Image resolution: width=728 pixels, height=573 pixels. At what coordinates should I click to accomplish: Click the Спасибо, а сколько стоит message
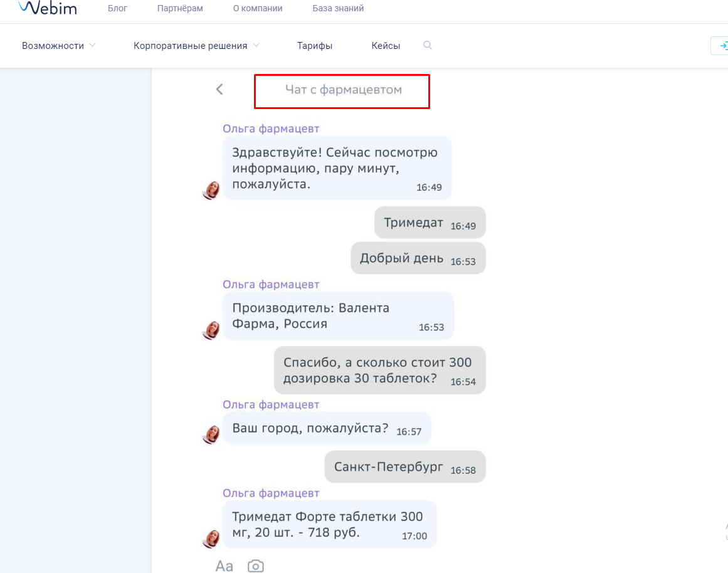(380, 370)
